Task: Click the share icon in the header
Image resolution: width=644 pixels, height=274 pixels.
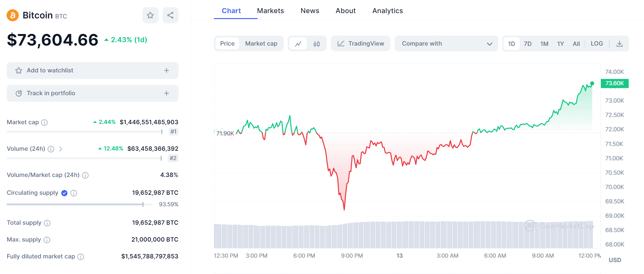Action: pyautogui.click(x=170, y=15)
